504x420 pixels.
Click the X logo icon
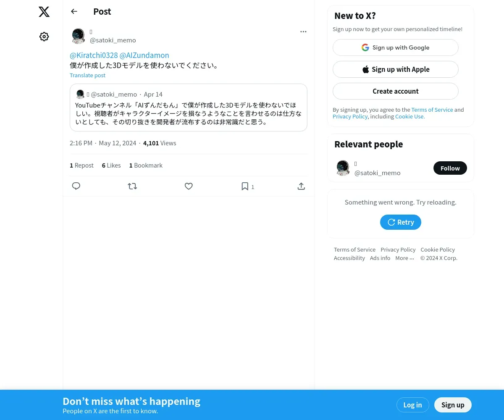point(44,12)
